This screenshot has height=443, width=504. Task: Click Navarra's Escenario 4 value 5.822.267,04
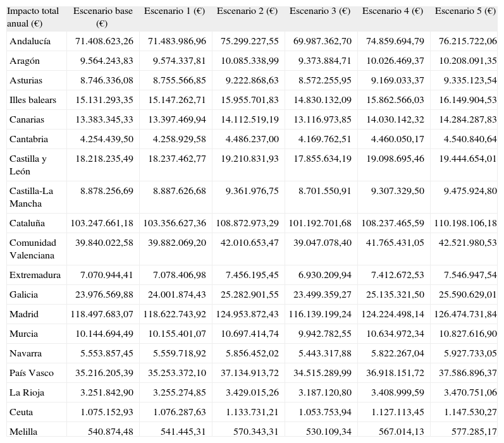click(395, 353)
